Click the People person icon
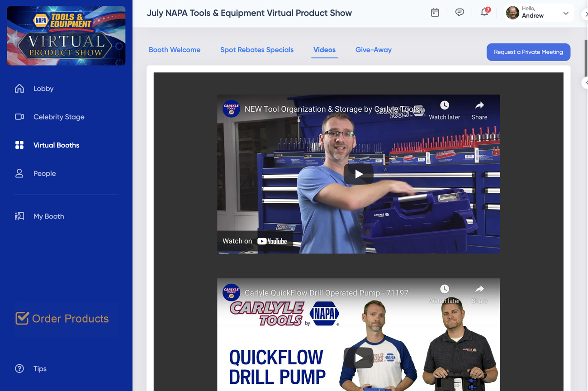588x391 pixels. (19, 173)
